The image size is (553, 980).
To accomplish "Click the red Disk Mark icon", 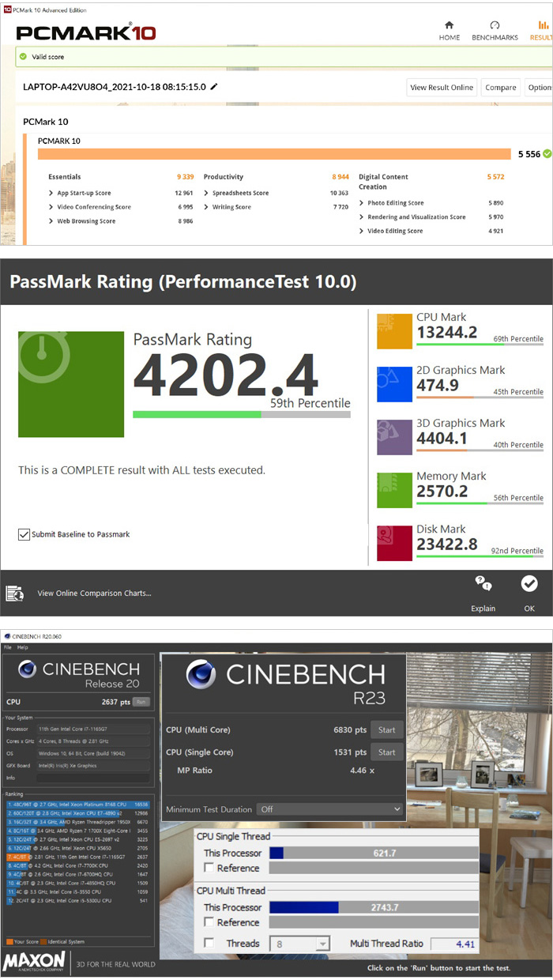I will 394,543.
